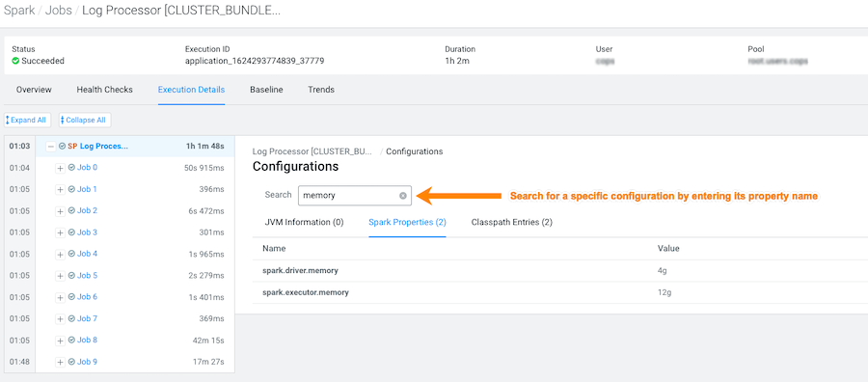Switch to the Health Checks tab
Image resolution: width=868 pixels, height=382 pixels.
point(104,90)
